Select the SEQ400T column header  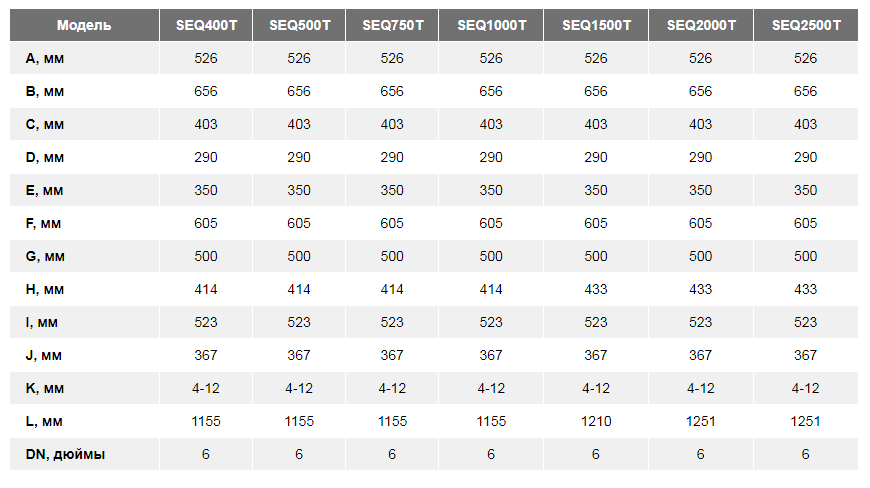(x=206, y=25)
